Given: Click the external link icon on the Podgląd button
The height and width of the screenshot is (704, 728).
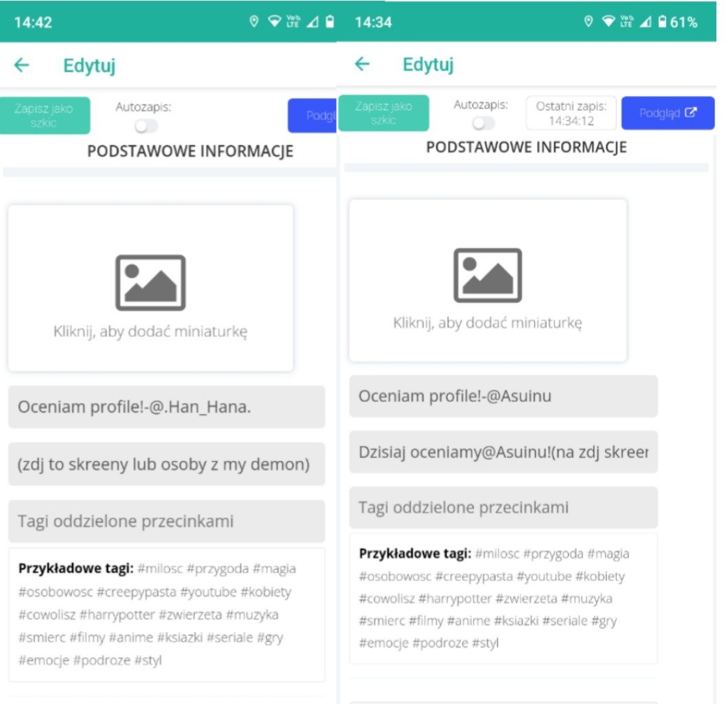Looking at the screenshot, I should click(691, 113).
